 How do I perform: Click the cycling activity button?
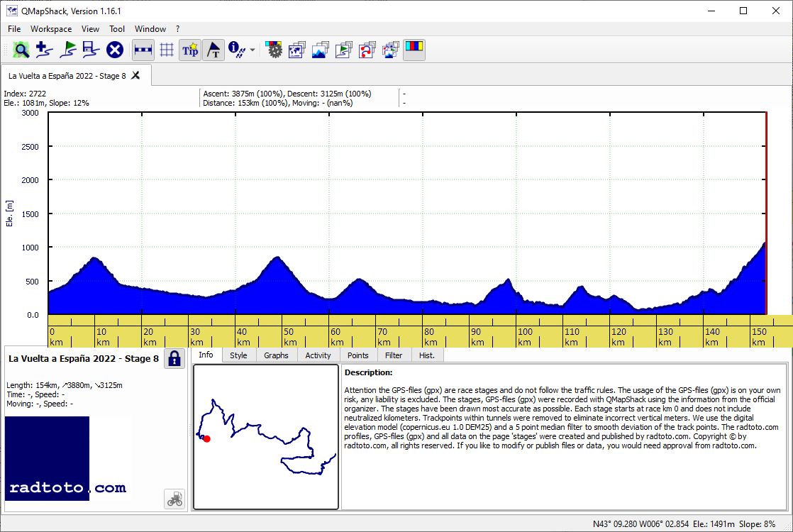coord(174,499)
